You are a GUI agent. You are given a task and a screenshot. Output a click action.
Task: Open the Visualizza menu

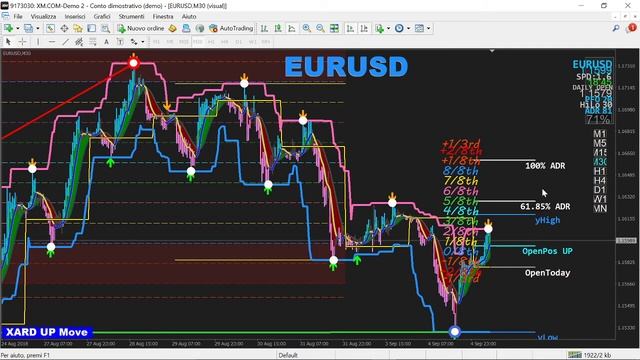coord(43,16)
